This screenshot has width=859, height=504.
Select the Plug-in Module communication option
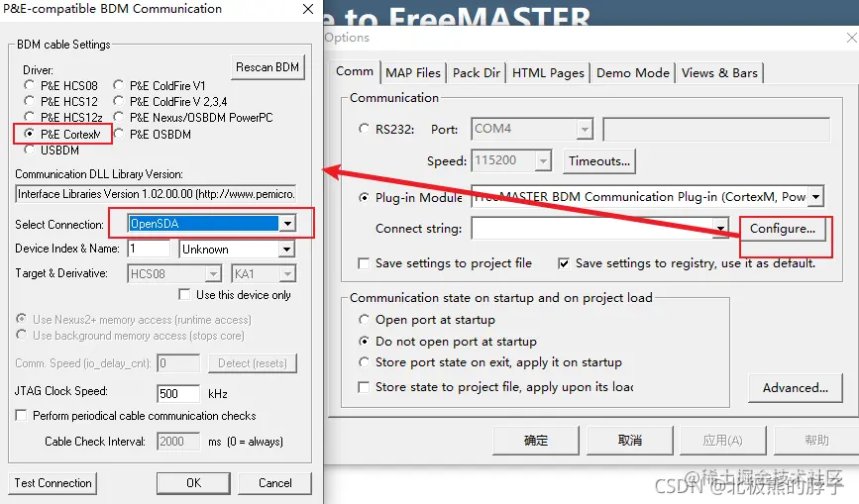pyautogui.click(x=364, y=197)
